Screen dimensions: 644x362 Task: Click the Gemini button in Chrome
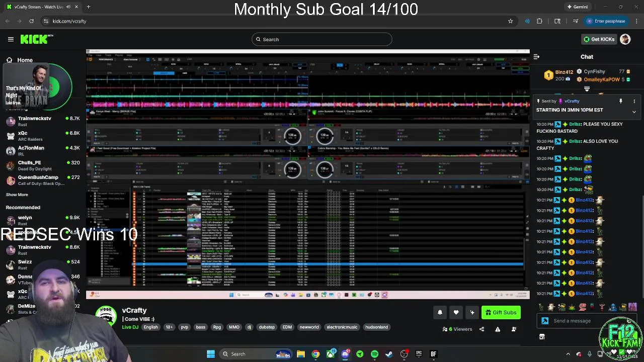tap(577, 7)
